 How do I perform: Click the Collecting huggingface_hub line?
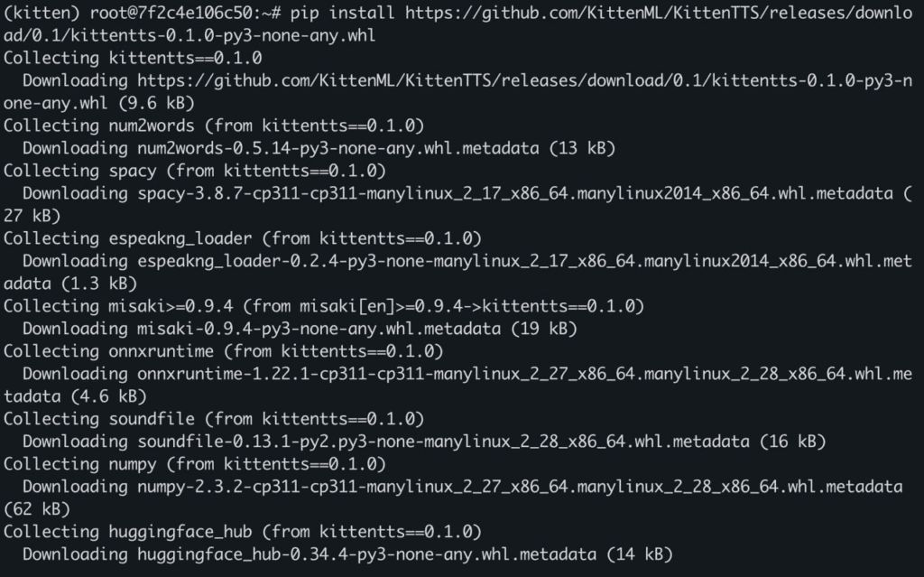click(242, 532)
